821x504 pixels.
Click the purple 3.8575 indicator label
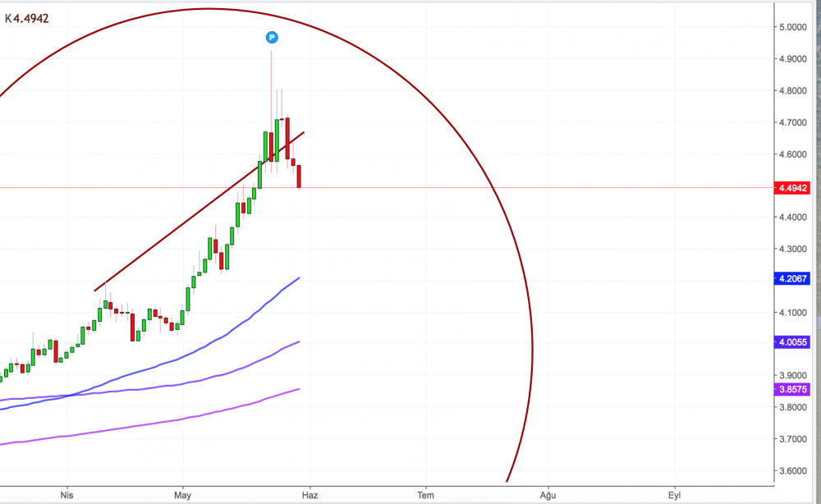(793, 389)
